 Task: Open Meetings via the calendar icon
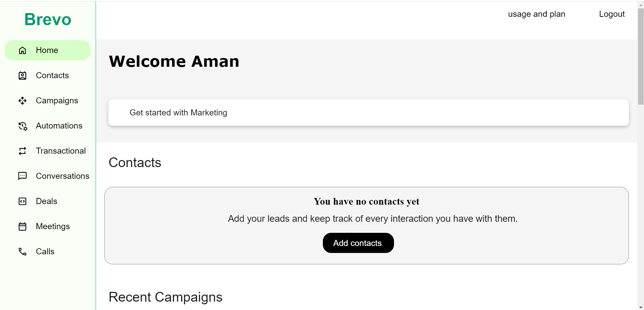point(22,226)
